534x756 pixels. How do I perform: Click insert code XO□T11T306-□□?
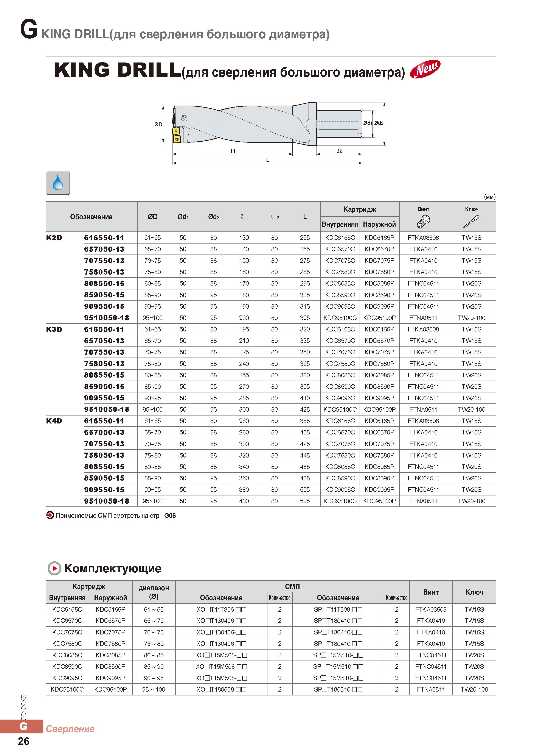[221, 609]
